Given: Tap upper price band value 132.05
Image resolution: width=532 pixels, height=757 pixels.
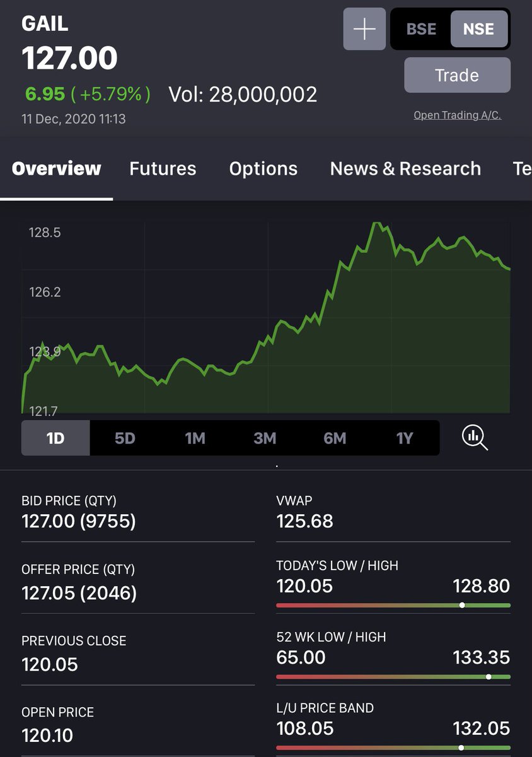Looking at the screenshot, I should (481, 729).
